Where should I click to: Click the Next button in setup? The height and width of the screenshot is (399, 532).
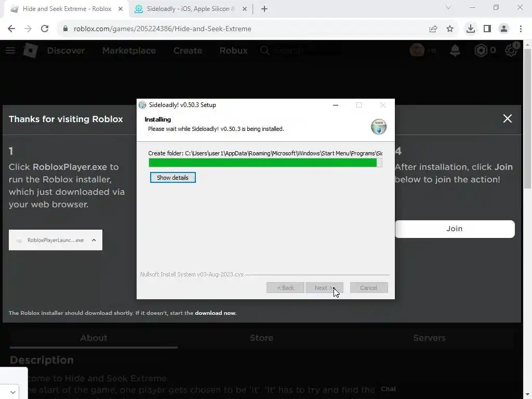(324, 288)
